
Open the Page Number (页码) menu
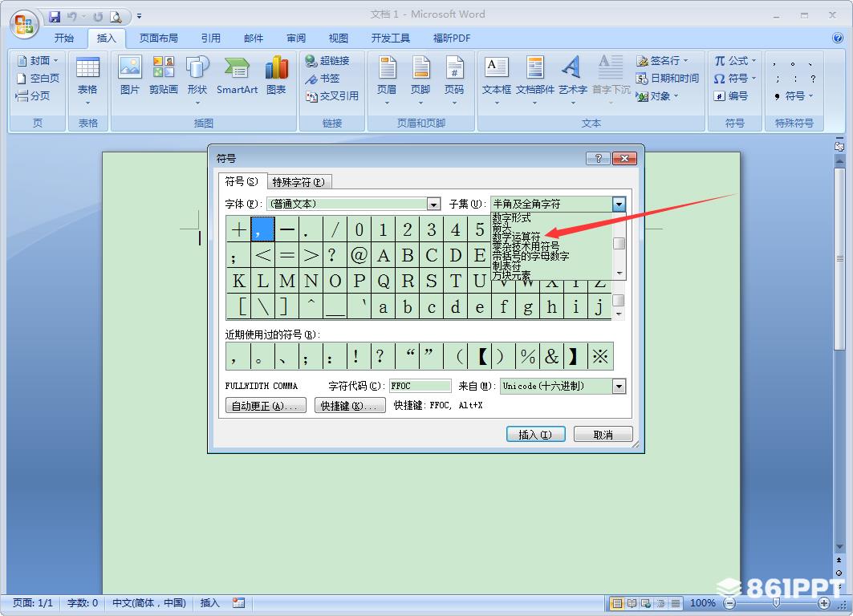click(454, 79)
